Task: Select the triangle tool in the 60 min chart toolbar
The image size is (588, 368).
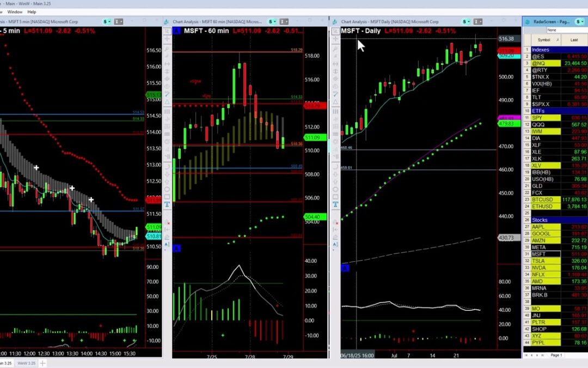Action: click(x=167, y=101)
